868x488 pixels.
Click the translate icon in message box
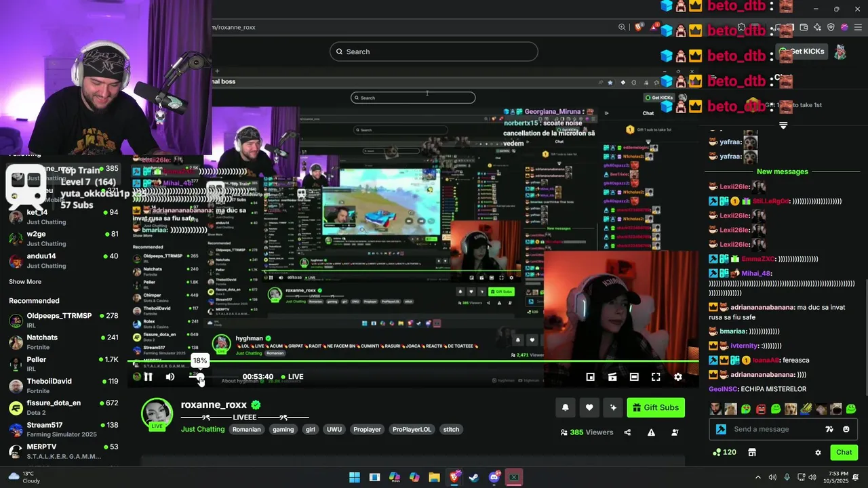pos(829,429)
